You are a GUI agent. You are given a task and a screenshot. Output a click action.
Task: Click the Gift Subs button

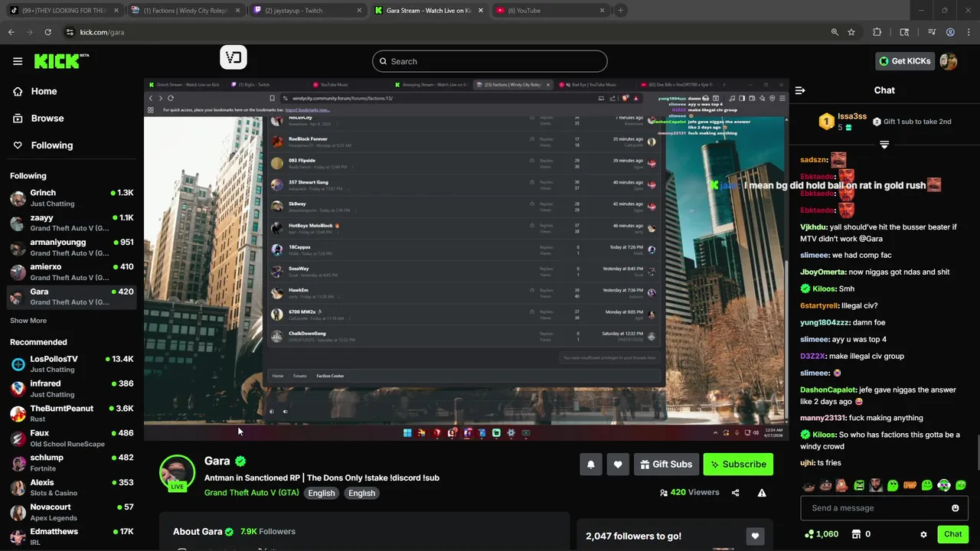tap(665, 465)
